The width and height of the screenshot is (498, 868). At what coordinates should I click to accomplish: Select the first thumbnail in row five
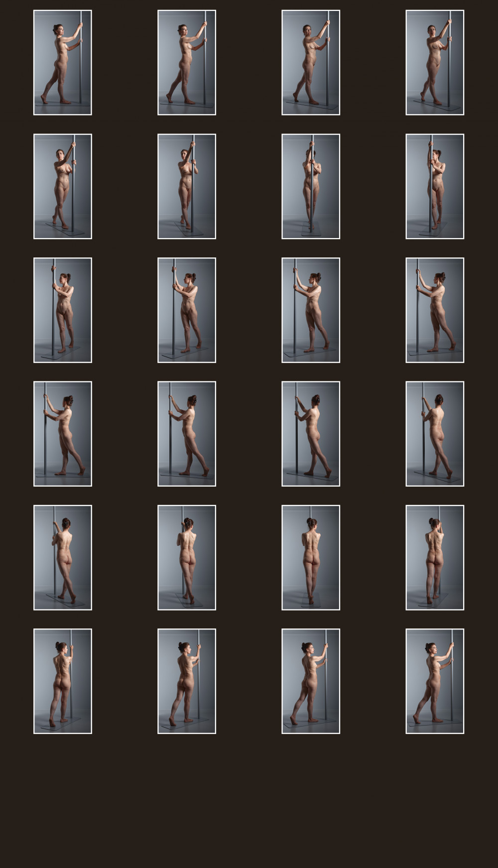[63, 558]
